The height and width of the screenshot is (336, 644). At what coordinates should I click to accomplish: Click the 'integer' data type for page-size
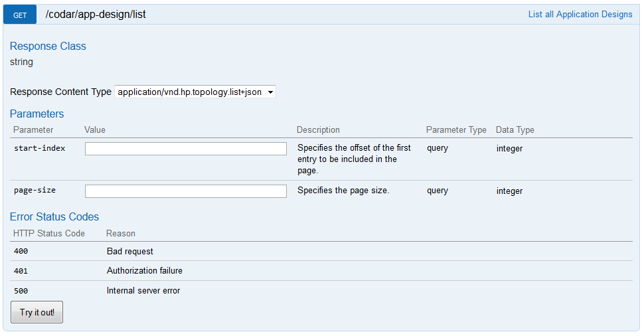(509, 191)
